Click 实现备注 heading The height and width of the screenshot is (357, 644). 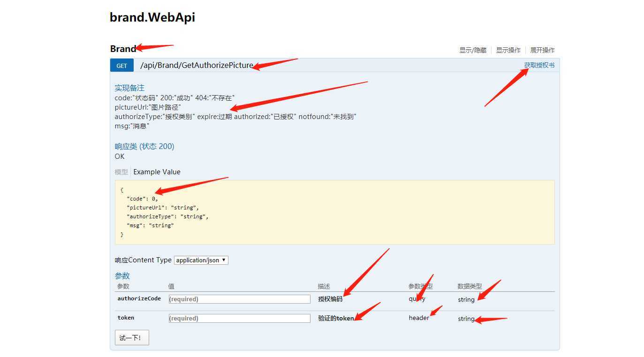click(129, 88)
